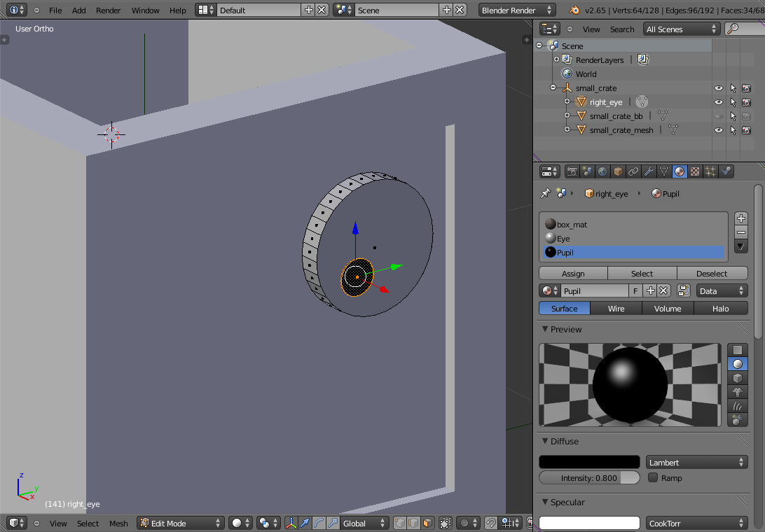The width and height of the screenshot is (765, 532).
Task: Click the Deselect button
Action: 711,274
